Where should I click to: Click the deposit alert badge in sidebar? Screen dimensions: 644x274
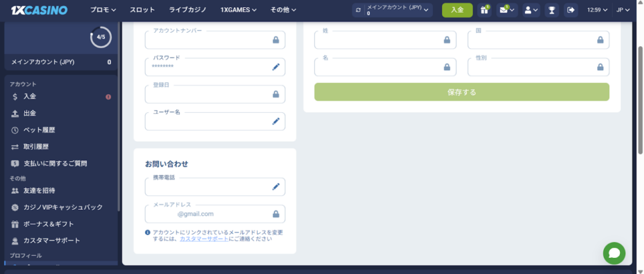pyautogui.click(x=108, y=97)
